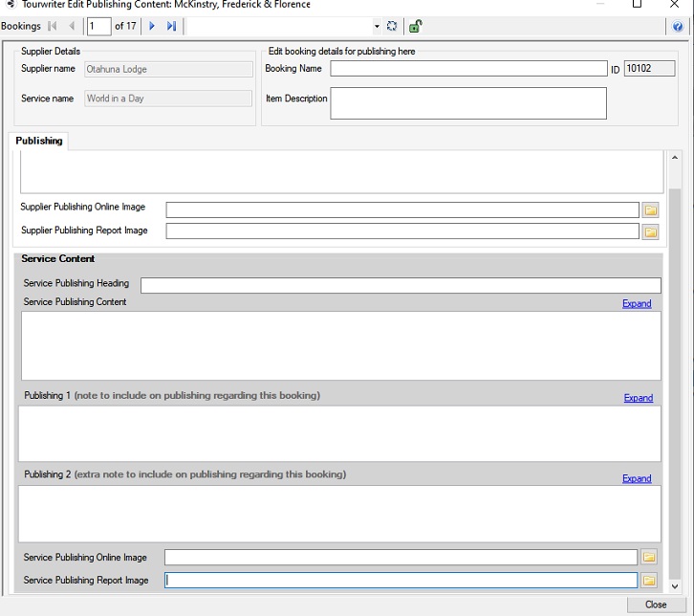Viewport: 694px width, 616px height.
Task: Jump to the last booking record
Action: (x=171, y=26)
